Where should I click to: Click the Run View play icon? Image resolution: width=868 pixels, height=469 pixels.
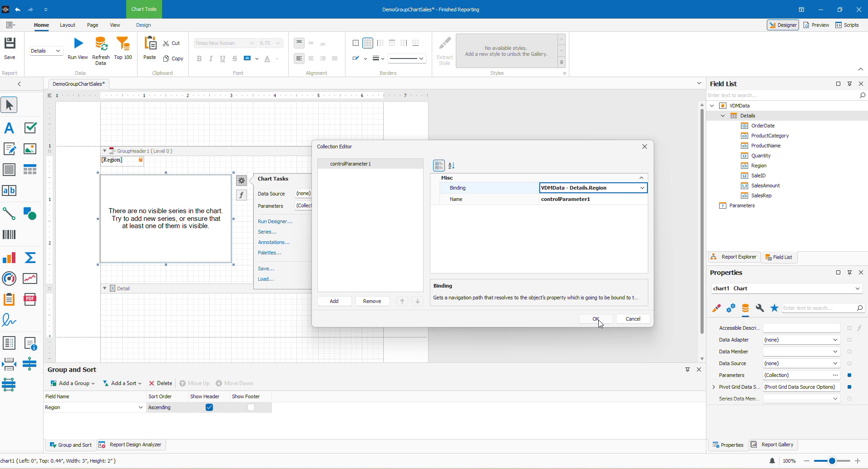(78, 44)
